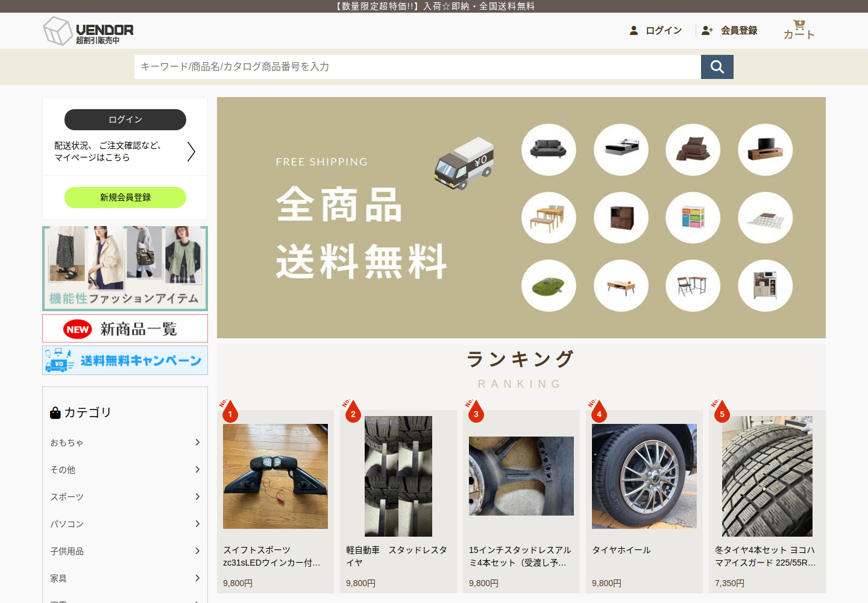Open the shopping cart icon
Viewport: 868px width, 603px height.
tap(799, 30)
